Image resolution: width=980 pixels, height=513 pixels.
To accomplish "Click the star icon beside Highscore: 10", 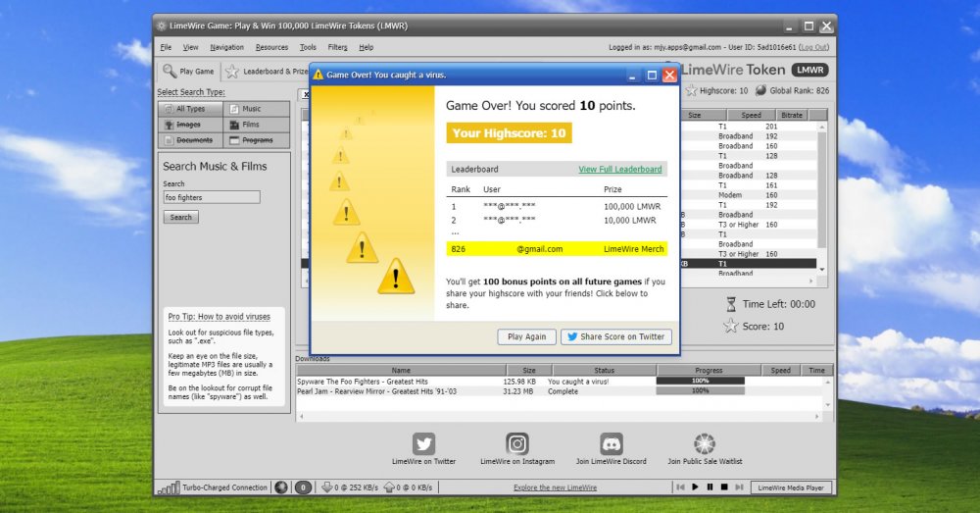I will (x=691, y=90).
